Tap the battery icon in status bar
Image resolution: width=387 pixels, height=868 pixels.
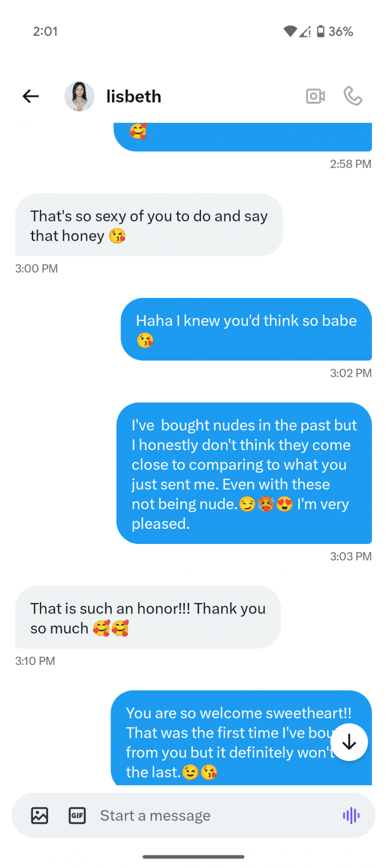coord(320,31)
